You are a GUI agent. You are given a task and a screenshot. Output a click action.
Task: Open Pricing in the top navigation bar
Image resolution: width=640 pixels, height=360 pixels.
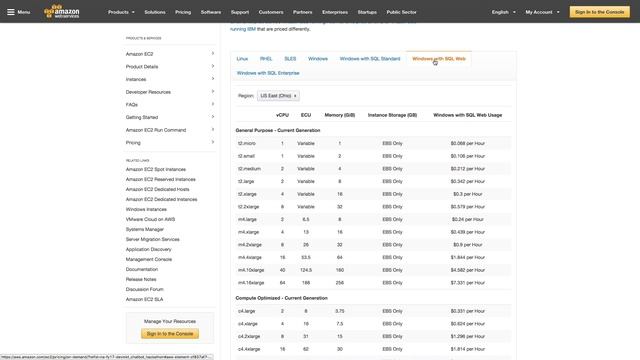[183, 12]
